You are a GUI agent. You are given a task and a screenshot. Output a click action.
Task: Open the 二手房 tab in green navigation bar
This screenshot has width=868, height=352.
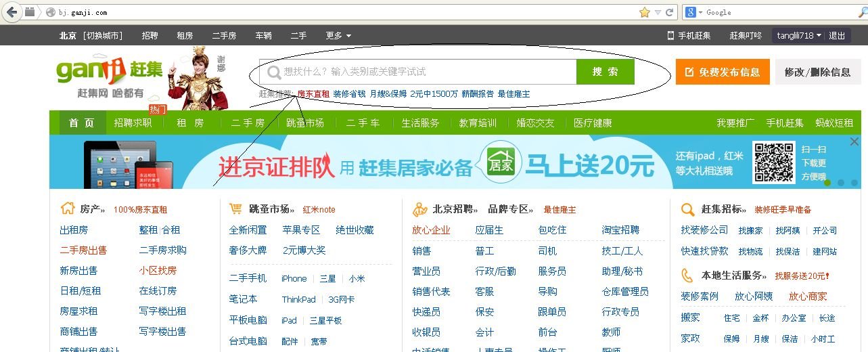pos(248,123)
